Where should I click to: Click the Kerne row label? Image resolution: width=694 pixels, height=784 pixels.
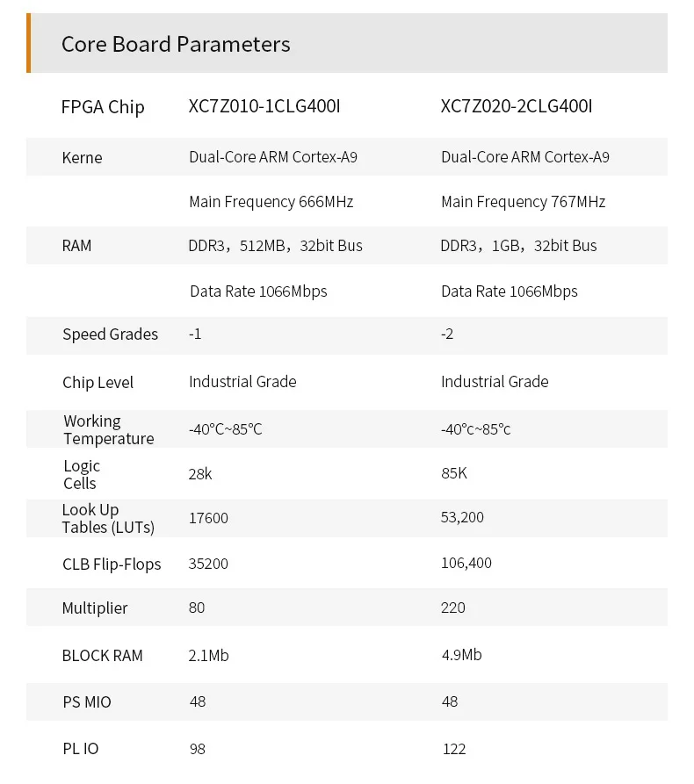coord(82,158)
